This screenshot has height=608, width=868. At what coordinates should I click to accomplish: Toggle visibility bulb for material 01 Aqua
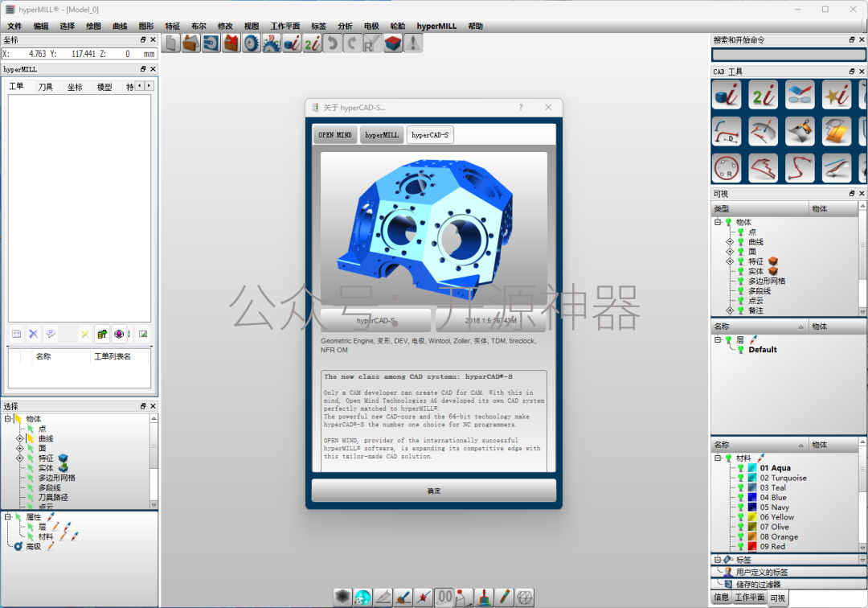coord(741,468)
